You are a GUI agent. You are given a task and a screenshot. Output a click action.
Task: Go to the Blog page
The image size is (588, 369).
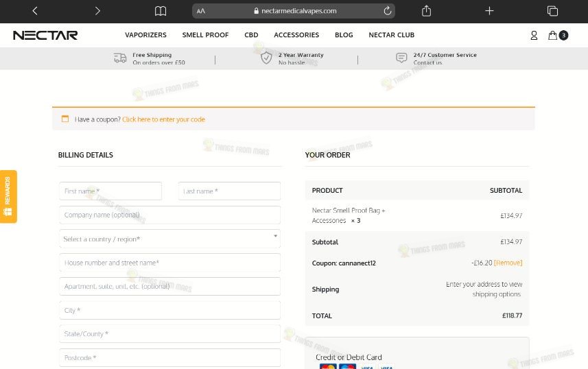coord(344,35)
